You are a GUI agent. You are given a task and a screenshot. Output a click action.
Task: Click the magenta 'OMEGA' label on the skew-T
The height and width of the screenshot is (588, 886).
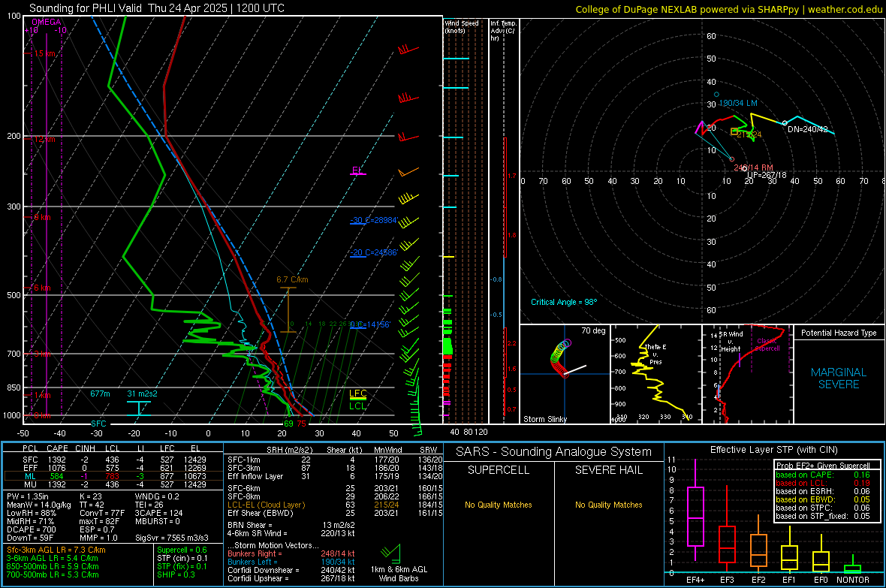click(x=47, y=22)
